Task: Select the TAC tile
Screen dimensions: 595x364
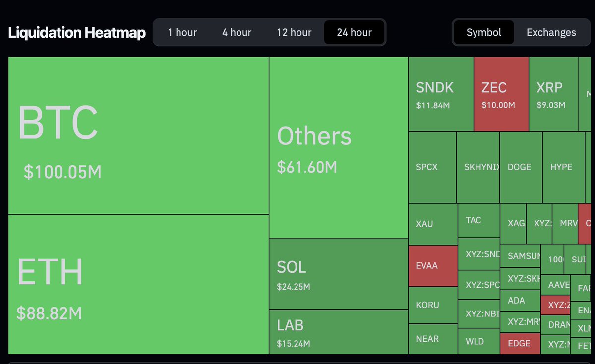Action: 479,220
